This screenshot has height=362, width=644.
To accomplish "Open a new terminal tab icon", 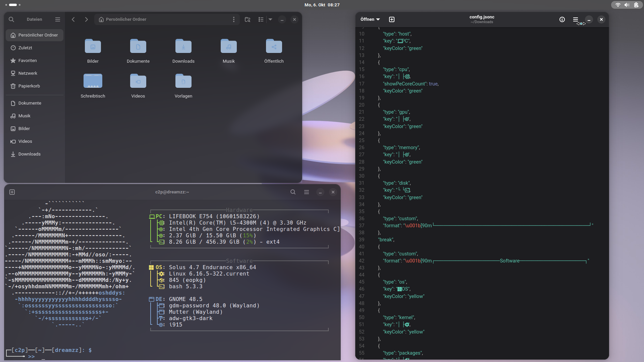I will coord(12,192).
